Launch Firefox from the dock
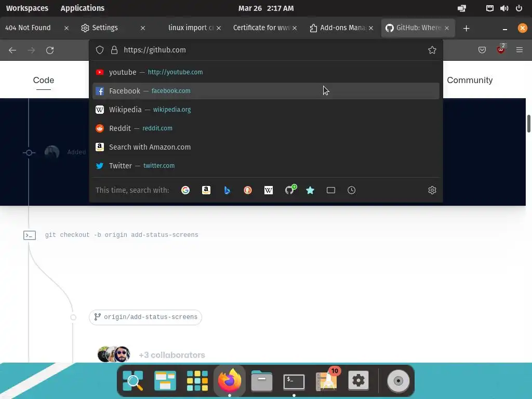This screenshot has height=399, width=532. click(229, 380)
